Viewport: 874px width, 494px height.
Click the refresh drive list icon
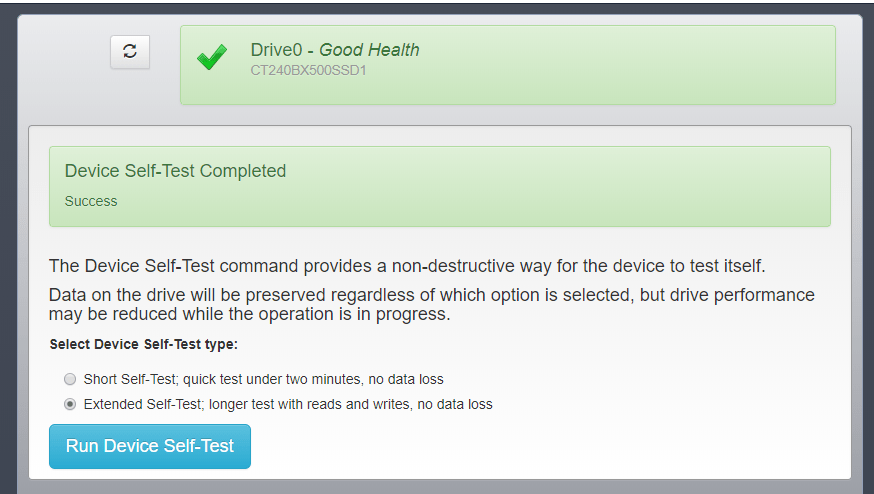pyautogui.click(x=130, y=52)
